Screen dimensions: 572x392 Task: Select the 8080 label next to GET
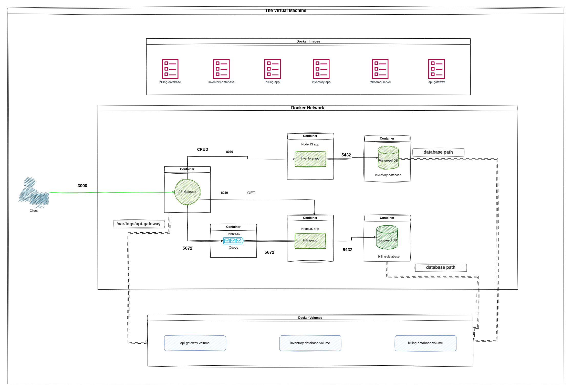tap(224, 193)
